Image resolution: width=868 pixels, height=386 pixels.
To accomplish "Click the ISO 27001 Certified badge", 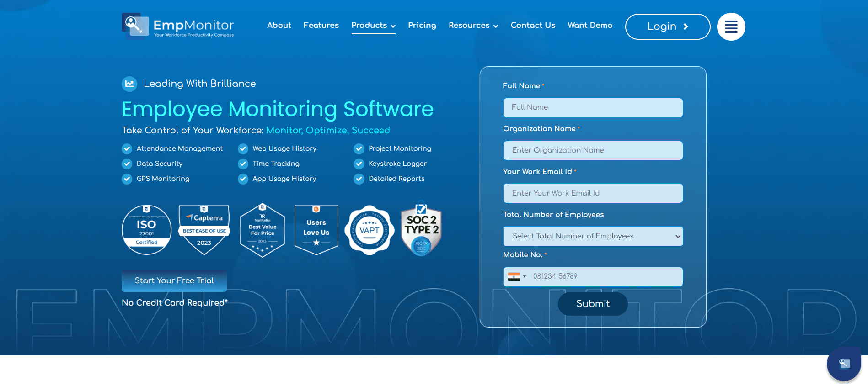I will click(x=146, y=230).
